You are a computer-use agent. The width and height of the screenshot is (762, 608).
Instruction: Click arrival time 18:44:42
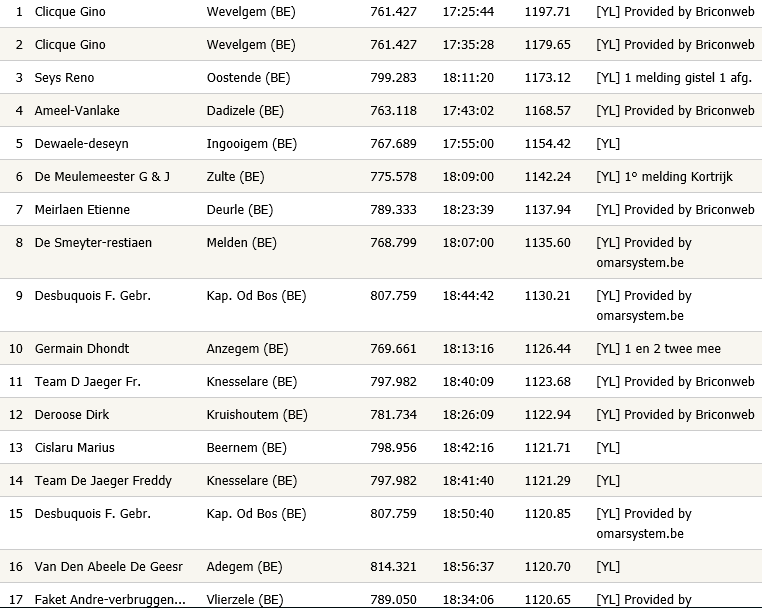coord(468,296)
